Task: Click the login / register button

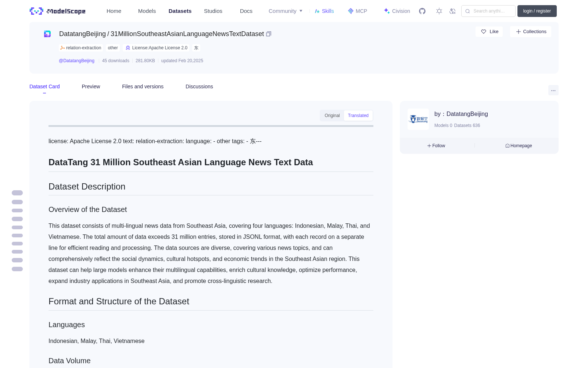Action: pyautogui.click(x=537, y=11)
